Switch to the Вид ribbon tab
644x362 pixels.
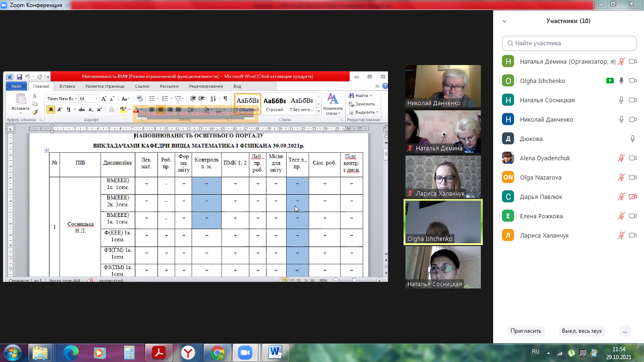pyautogui.click(x=237, y=86)
